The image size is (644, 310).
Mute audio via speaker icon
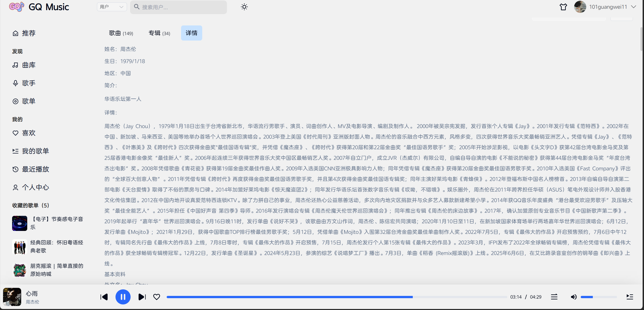coord(573,297)
